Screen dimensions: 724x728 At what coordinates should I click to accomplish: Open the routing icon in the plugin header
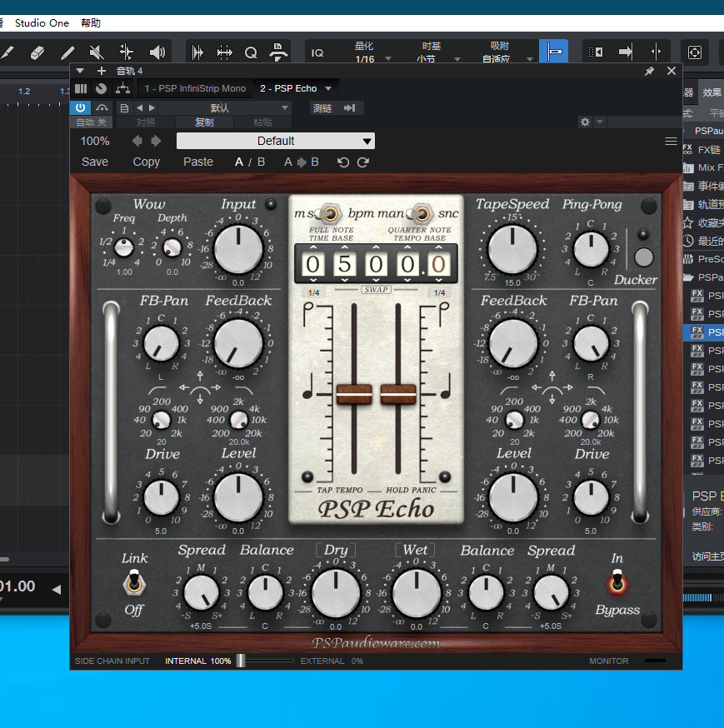point(122,88)
